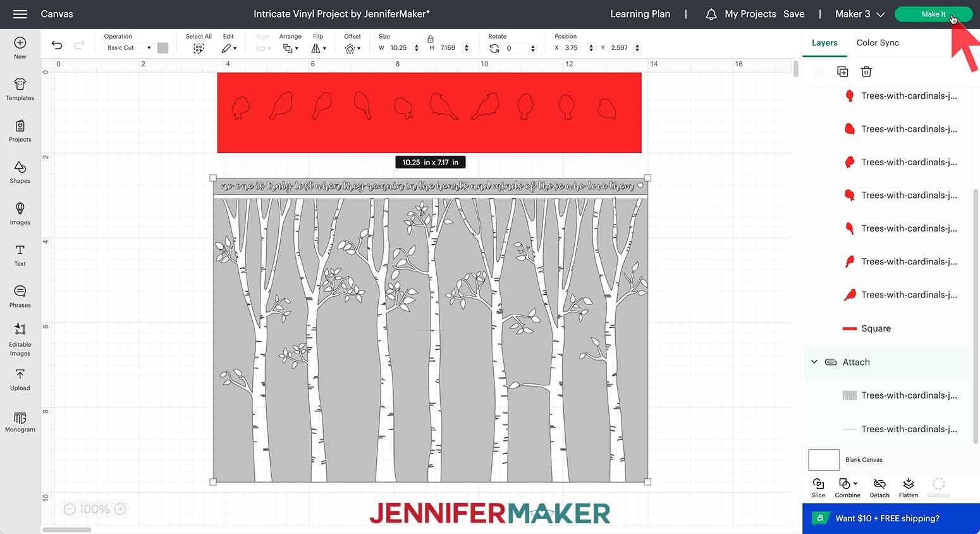Open the Combine dropdown
This screenshot has height=534, width=980.
(847, 488)
